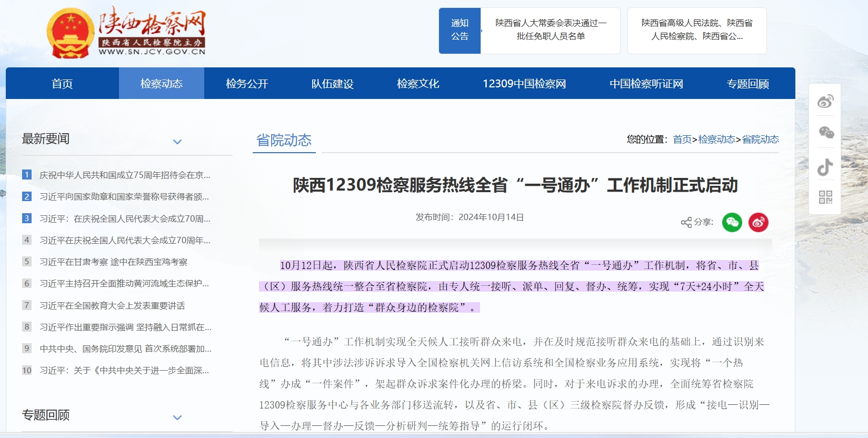Click the share icon beside 分享
This screenshot has height=438, width=868.
point(686,222)
